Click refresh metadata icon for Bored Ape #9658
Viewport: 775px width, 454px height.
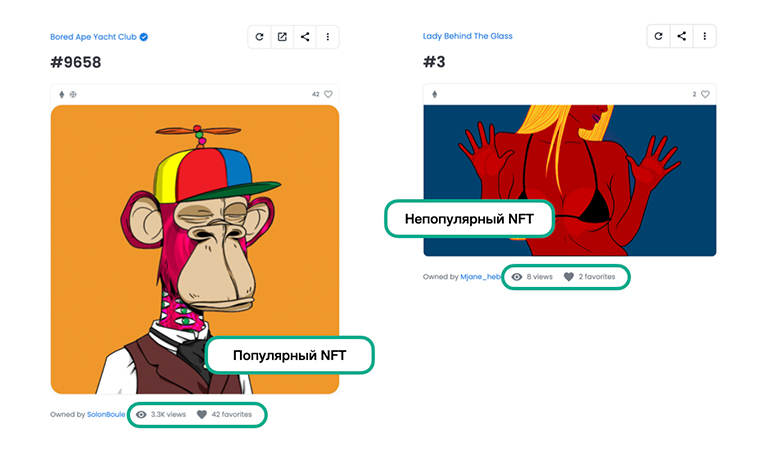point(259,37)
